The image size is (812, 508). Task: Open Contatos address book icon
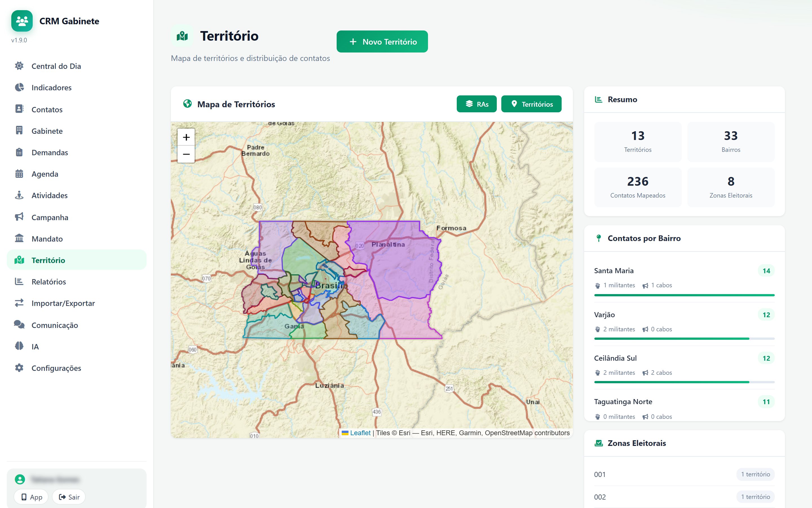tap(19, 109)
